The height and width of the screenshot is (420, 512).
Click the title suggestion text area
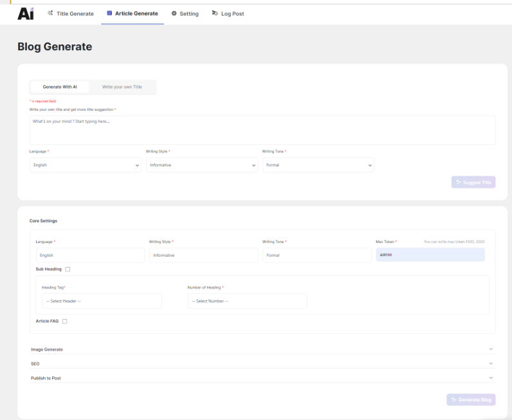click(x=262, y=130)
